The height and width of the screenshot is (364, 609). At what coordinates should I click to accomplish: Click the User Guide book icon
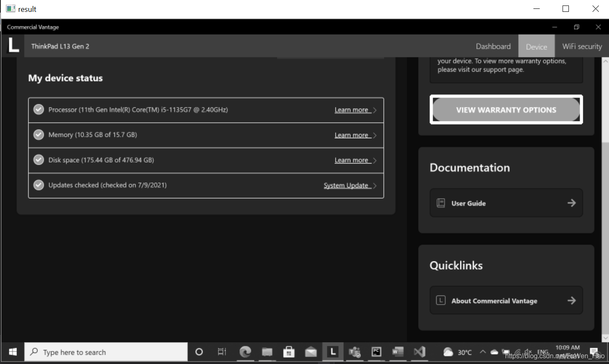click(x=440, y=203)
